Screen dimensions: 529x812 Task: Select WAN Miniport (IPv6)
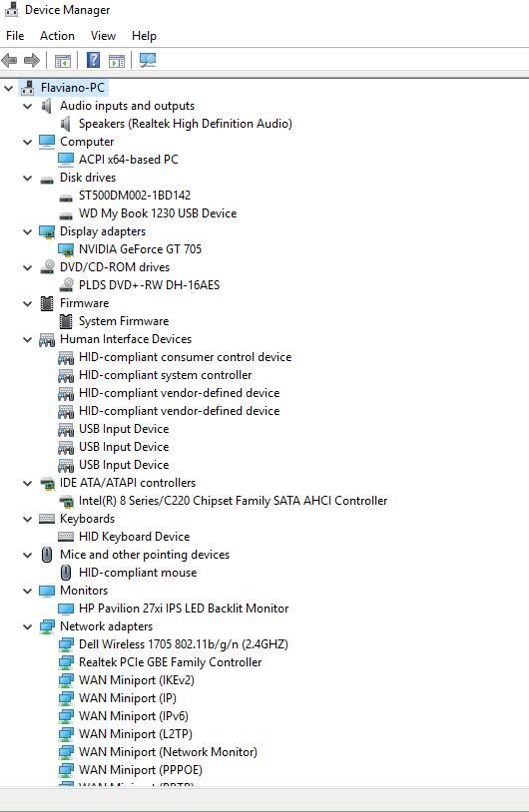point(134,716)
